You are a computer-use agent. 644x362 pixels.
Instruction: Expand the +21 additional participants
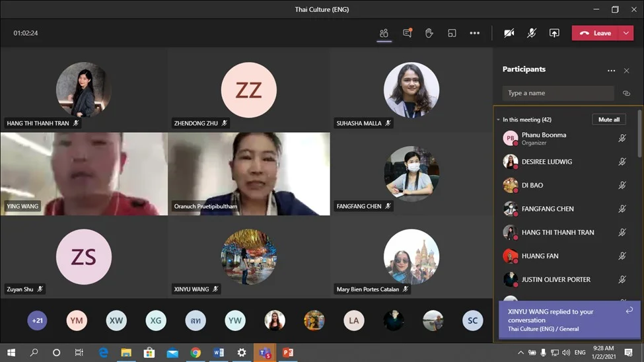pos(37,321)
